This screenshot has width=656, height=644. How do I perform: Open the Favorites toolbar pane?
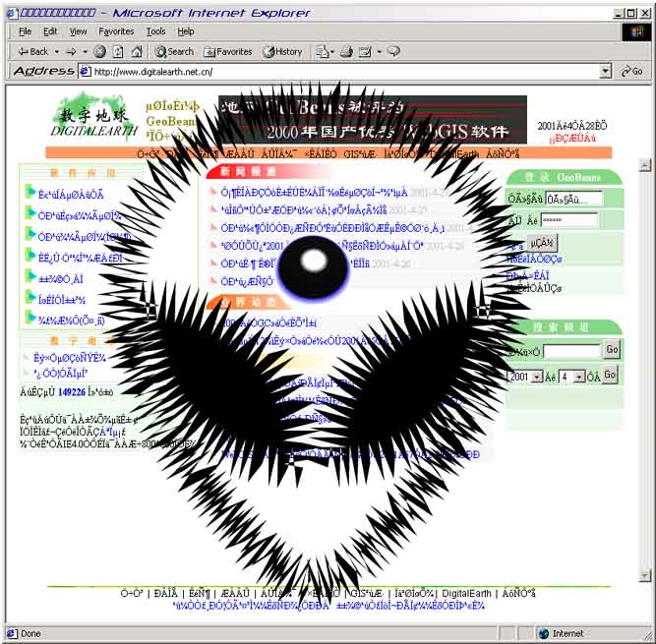click(x=228, y=51)
